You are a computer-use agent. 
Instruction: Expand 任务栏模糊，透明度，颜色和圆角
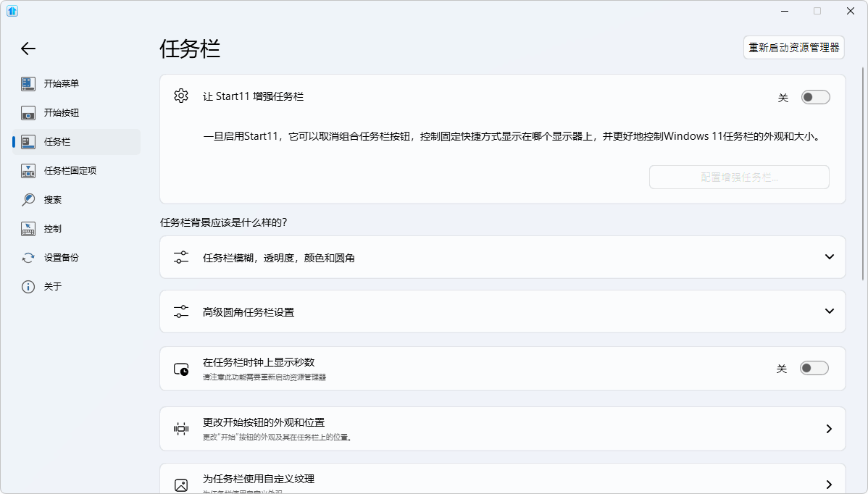click(x=501, y=256)
